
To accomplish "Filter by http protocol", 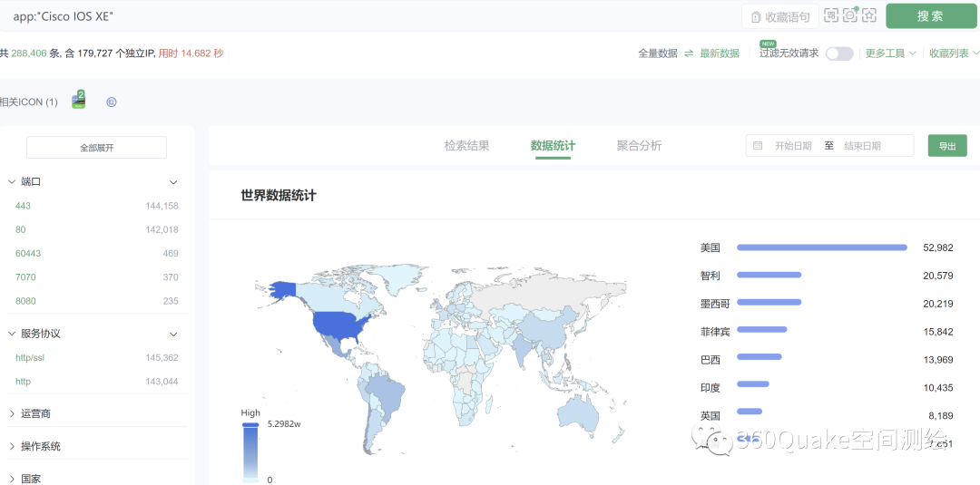I will pos(23,382).
